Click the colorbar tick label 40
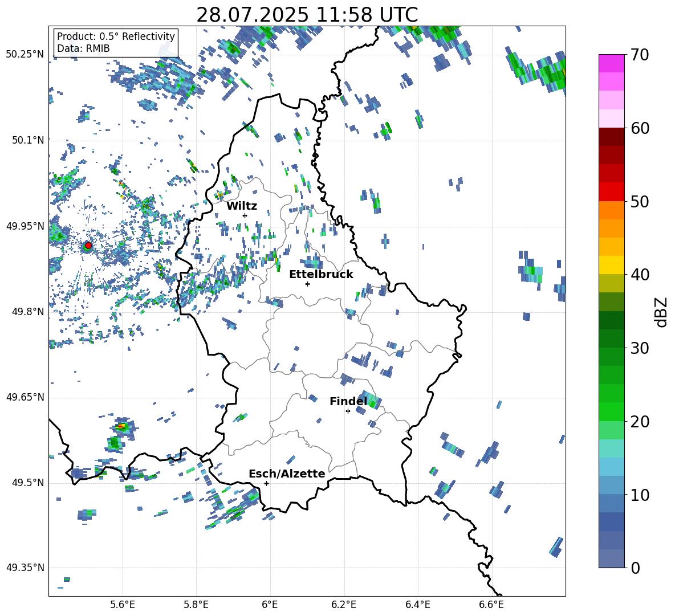Viewport: 675px width, 616px height. pyautogui.click(x=640, y=275)
